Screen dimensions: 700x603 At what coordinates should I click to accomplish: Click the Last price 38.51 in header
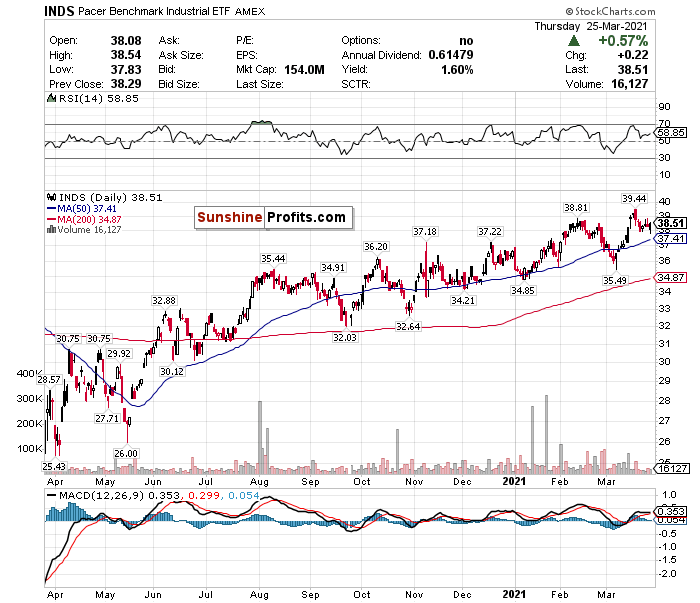(x=633, y=70)
